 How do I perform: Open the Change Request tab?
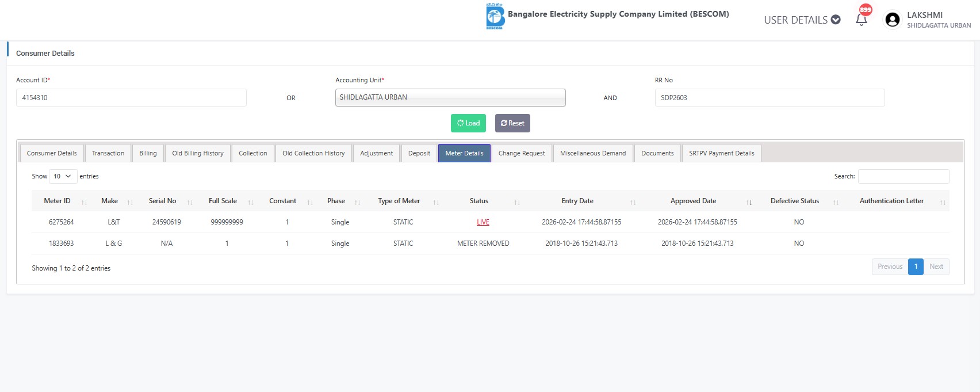coord(521,153)
